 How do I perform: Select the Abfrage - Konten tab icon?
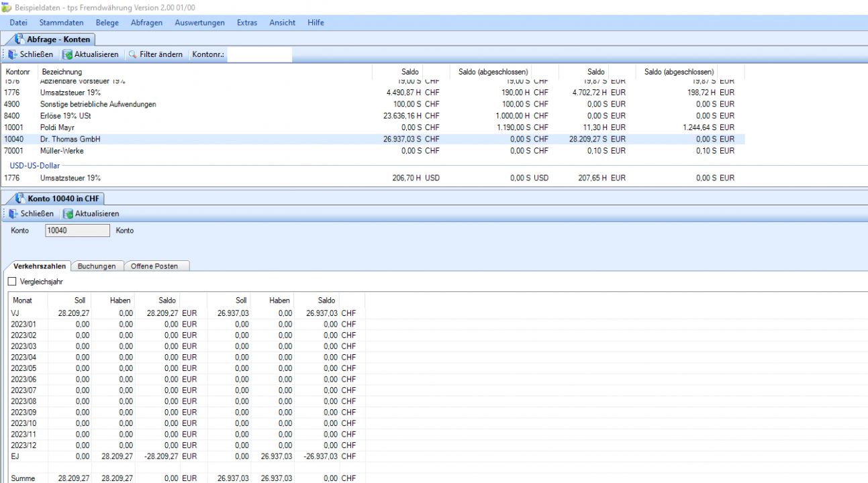click(x=19, y=40)
